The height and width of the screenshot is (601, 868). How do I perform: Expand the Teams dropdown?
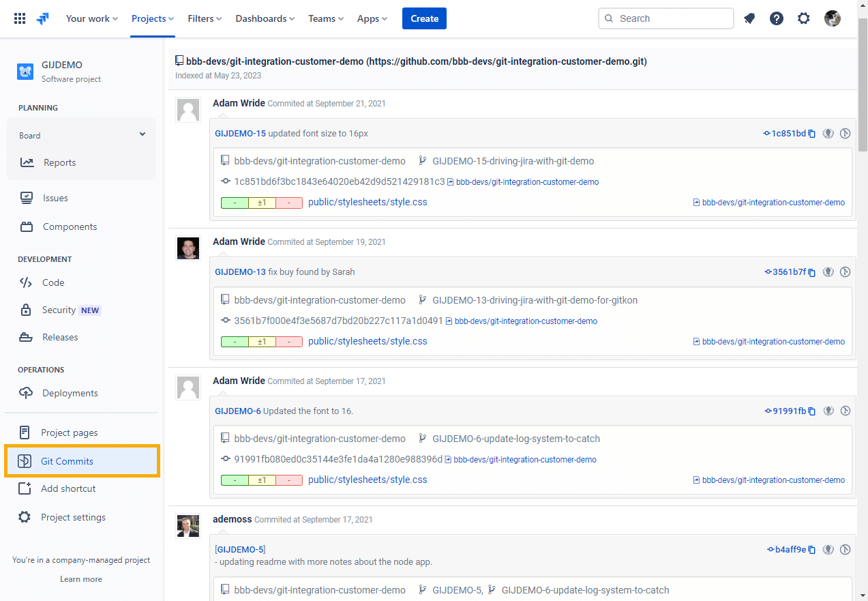(326, 18)
